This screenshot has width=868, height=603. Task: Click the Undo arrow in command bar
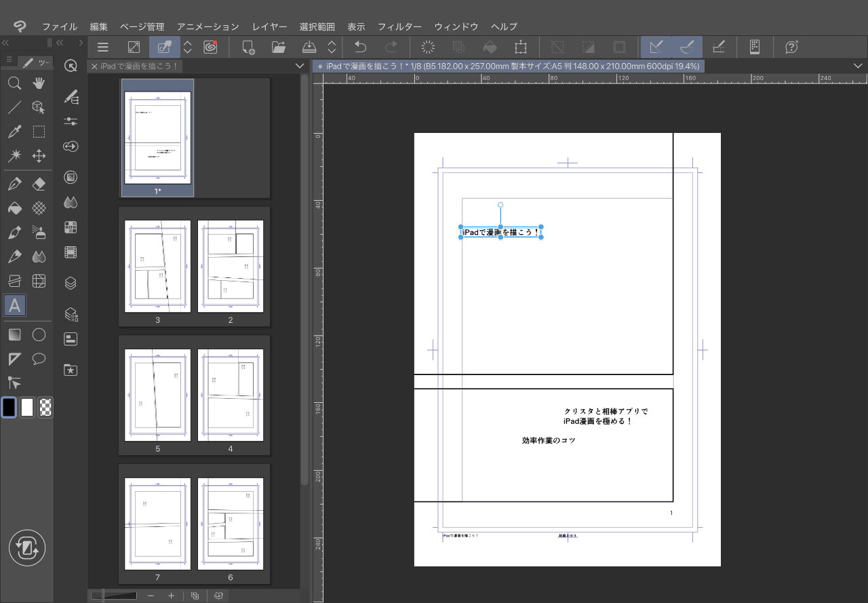point(361,47)
